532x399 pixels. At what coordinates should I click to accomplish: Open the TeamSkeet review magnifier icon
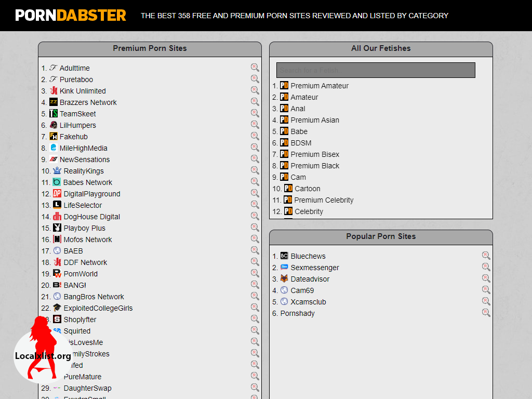pyautogui.click(x=255, y=113)
